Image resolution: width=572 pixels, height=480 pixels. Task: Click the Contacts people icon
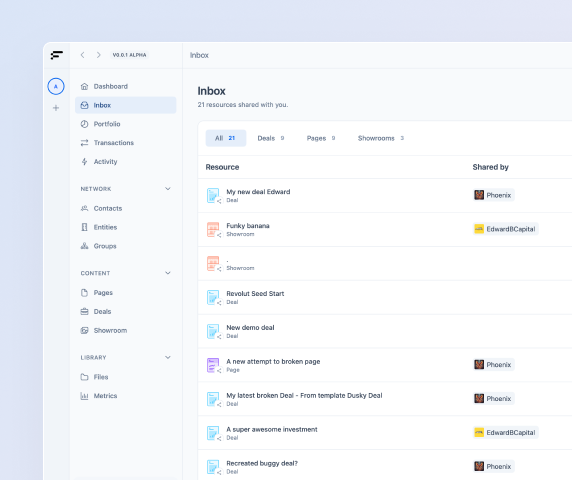tap(84, 208)
